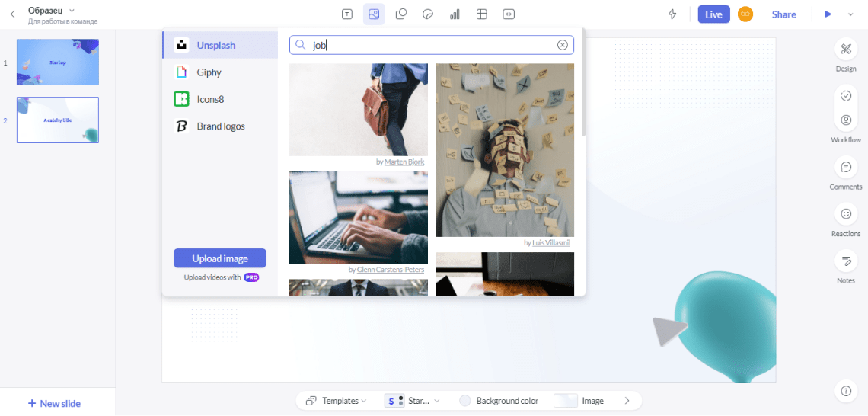Click the Giphy logo icon
868x416 pixels.
181,72
